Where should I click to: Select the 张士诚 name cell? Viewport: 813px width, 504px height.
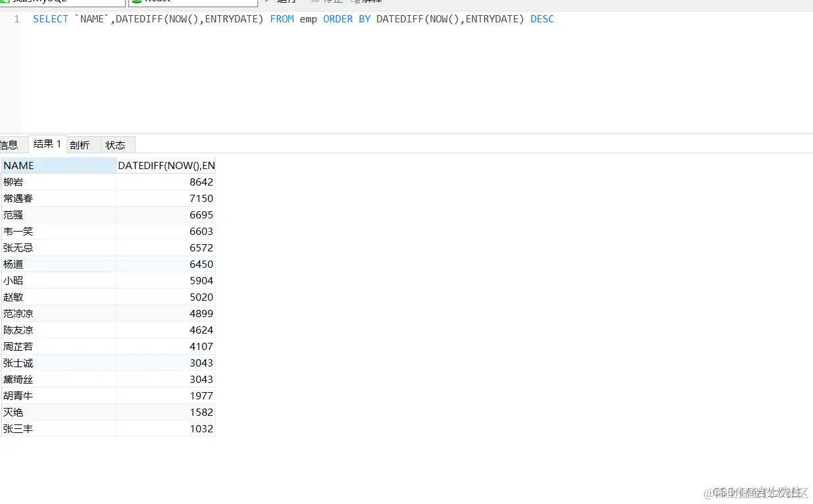pyautogui.click(x=59, y=363)
